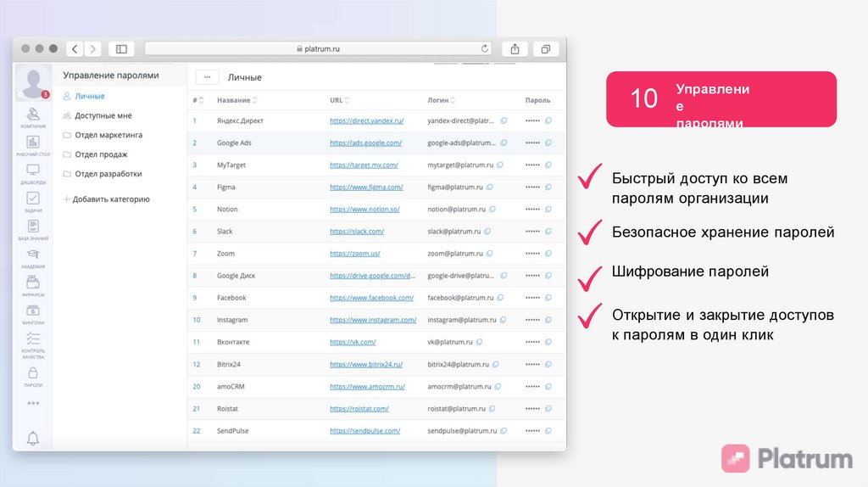Image resolution: width=868 pixels, height=487 pixels.
Task: Open the ads.google.com link
Action: pyautogui.click(x=365, y=143)
